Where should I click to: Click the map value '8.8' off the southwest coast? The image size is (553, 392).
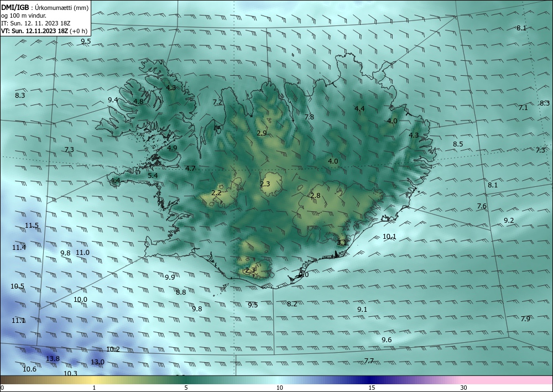coord(181,292)
